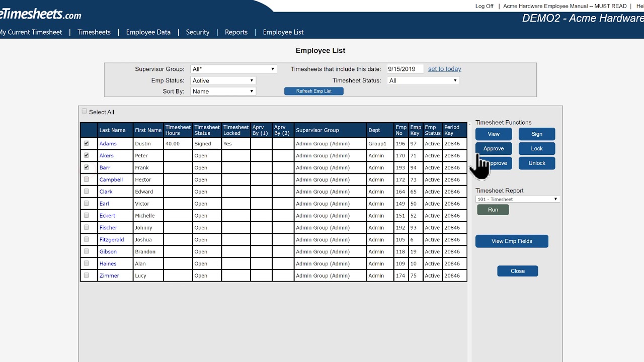Click the Sign button
644x362 pixels.
pos(537,134)
